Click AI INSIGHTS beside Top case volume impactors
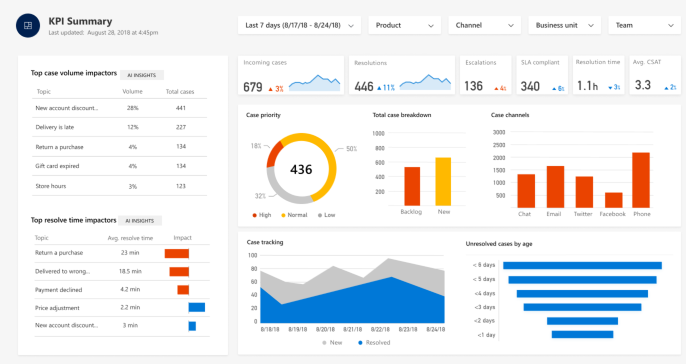686x364 pixels. point(142,75)
